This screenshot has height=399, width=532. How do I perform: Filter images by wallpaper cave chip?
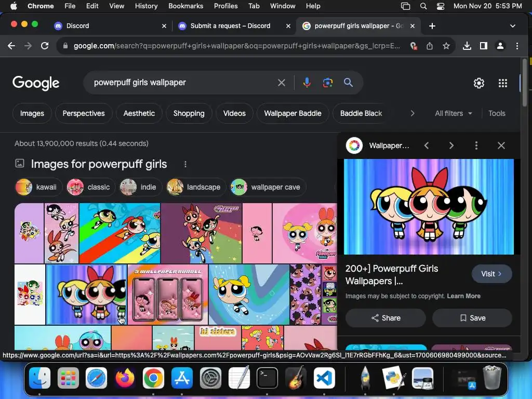coord(268,187)
